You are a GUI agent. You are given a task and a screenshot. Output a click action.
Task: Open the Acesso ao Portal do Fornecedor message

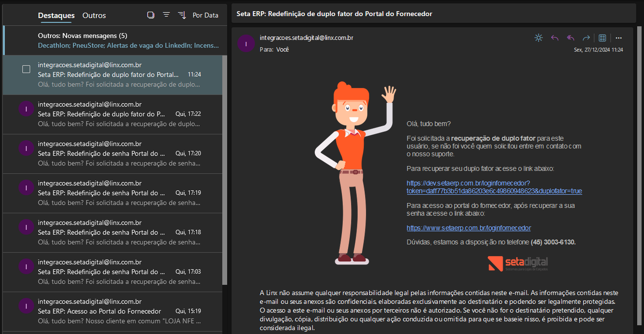(113, 312)
